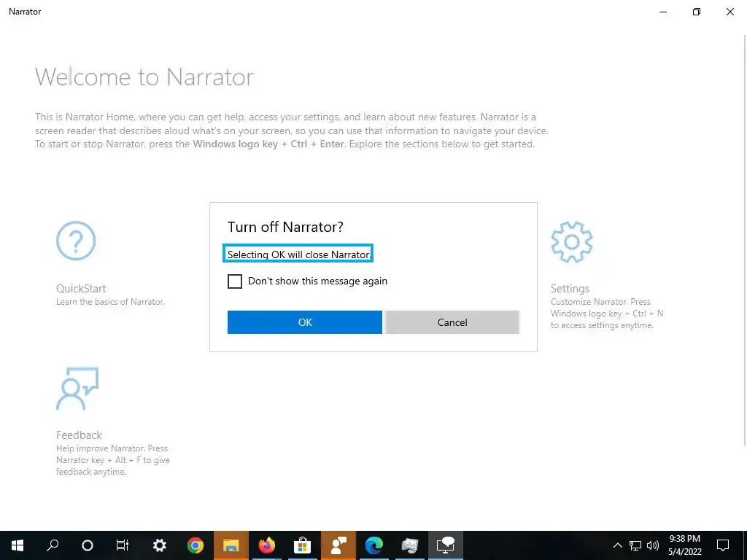The image size is (747, 560).
Task: Click the Settings label in Narrator Home
Action: click(x=570, y=289)
